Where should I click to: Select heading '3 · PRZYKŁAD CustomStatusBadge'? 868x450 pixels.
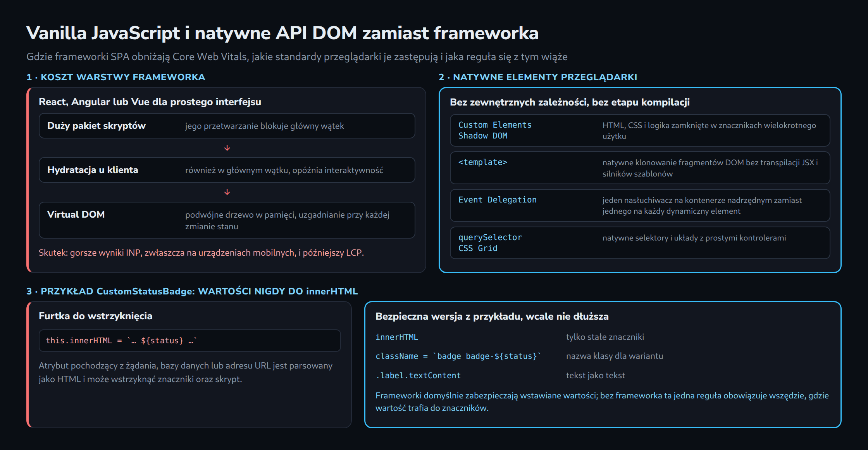coord(192,291)
